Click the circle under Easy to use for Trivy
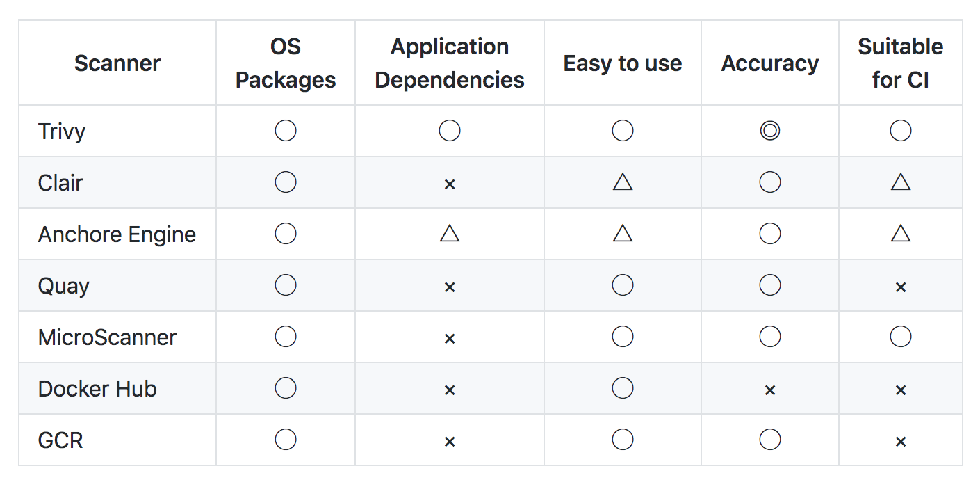 623,131
